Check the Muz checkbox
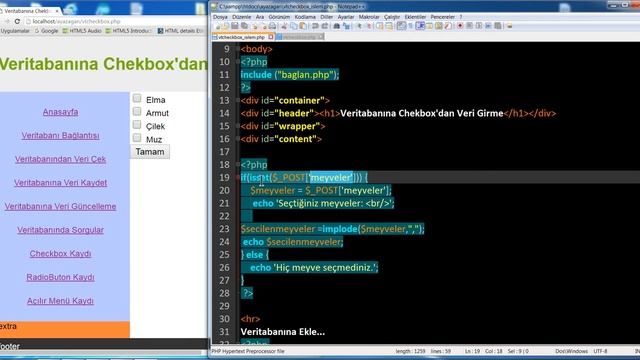 pos(137,138)
